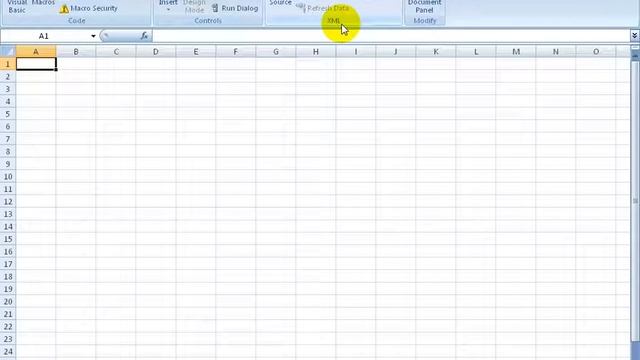Select row 2 header
The image size is (640, 360).
point(8,77)
